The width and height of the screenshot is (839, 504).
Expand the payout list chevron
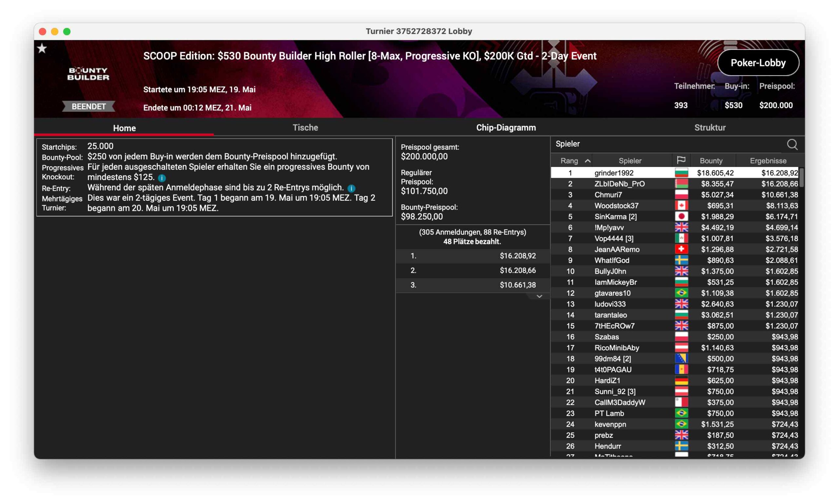(x=539, y=296)
